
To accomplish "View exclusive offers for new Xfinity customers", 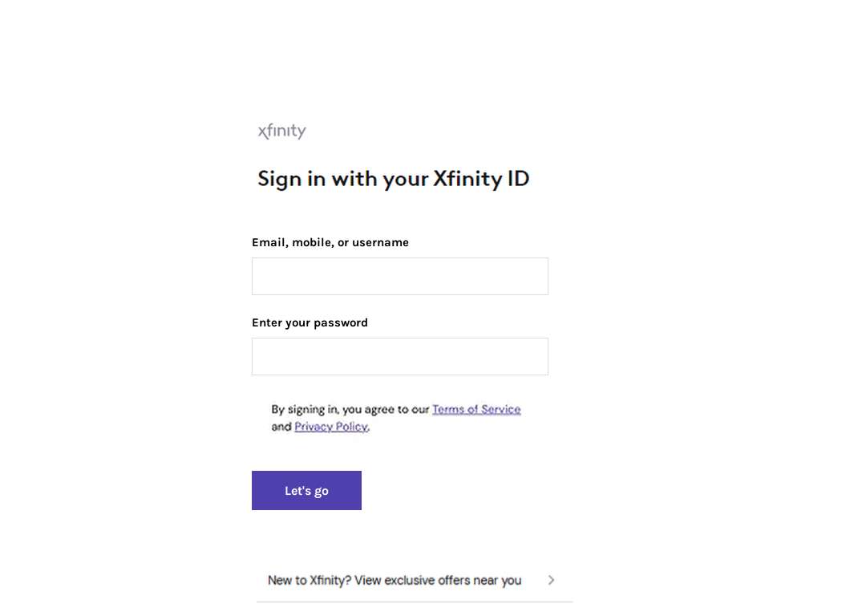I will [415, 580].
